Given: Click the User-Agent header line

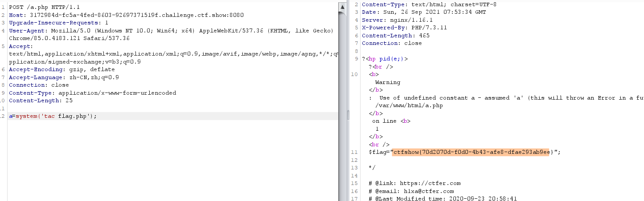Looking at the screenshot, I should tap(171, 31).
